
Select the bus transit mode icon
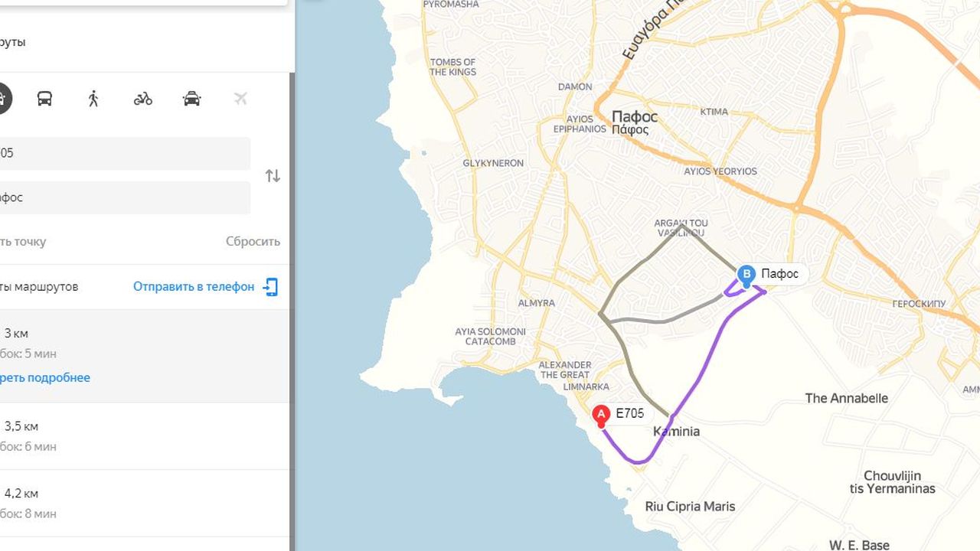pyautogui.click(x=44, y=99)
